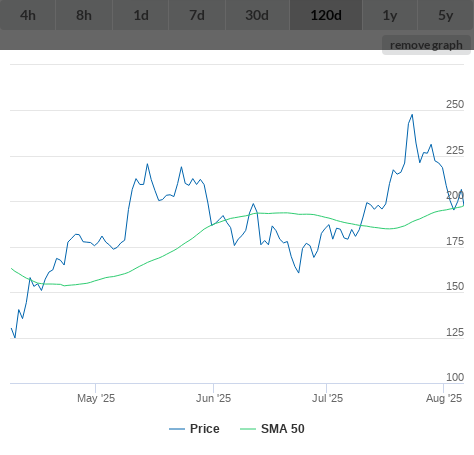Click the May '25 axis label

point(96,398)
